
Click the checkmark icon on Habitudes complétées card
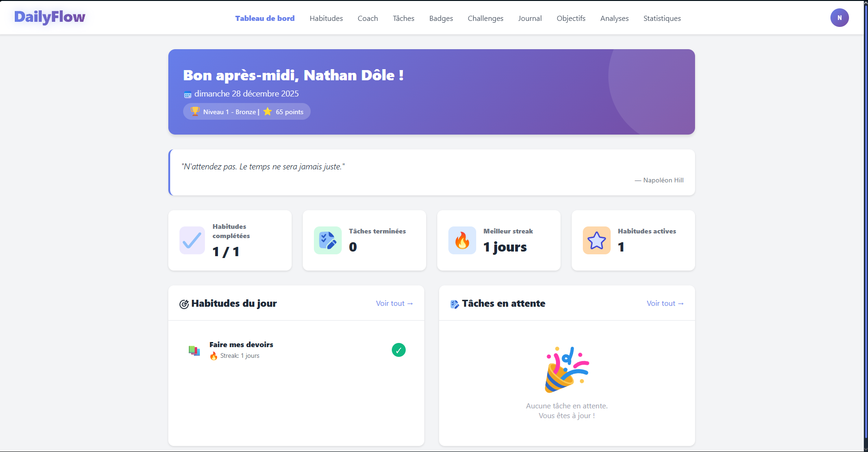(x=191, y=240)
